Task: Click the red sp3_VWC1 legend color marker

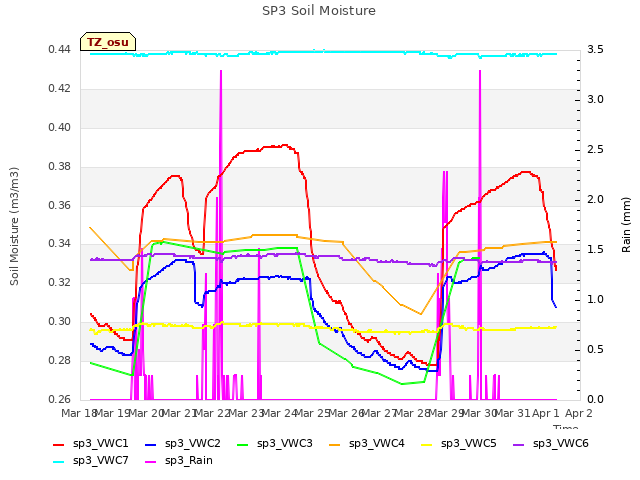Action: 59,444
